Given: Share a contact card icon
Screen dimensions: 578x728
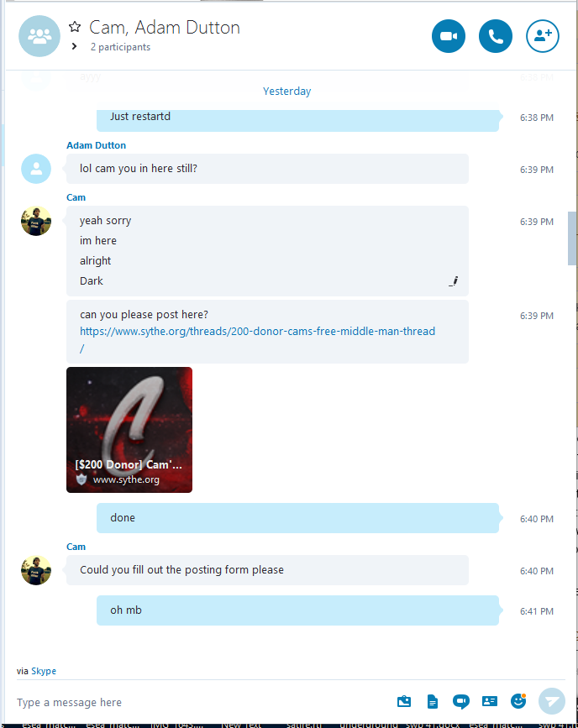Looking at the screenshot, I should pos(489,701).
